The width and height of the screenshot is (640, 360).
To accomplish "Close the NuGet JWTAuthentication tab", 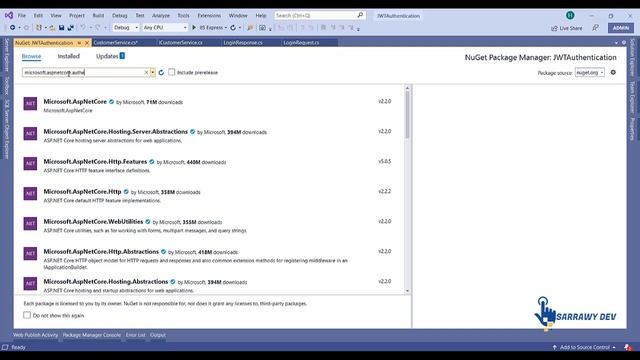I will [x=87, y=42].
